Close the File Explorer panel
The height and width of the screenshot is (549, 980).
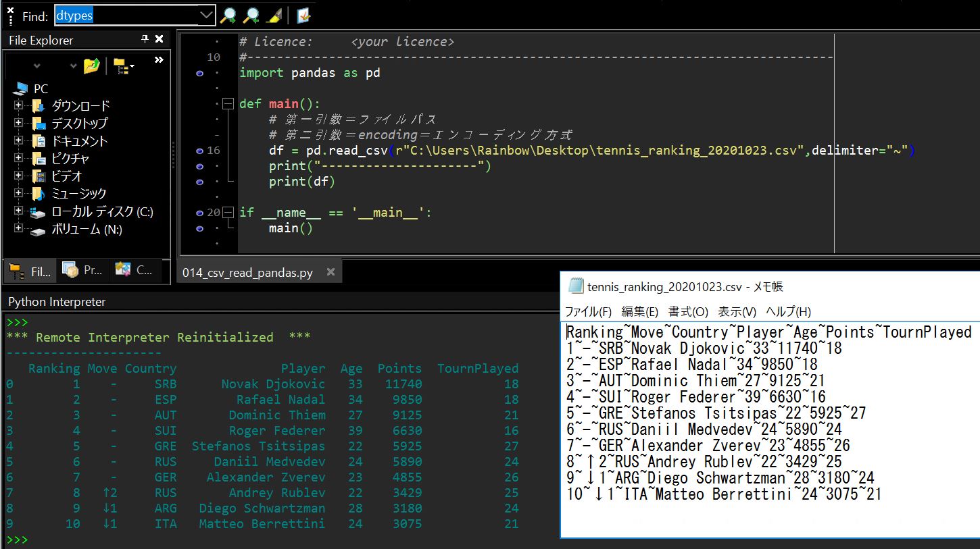pyautogui.click(x=160, y=40)
